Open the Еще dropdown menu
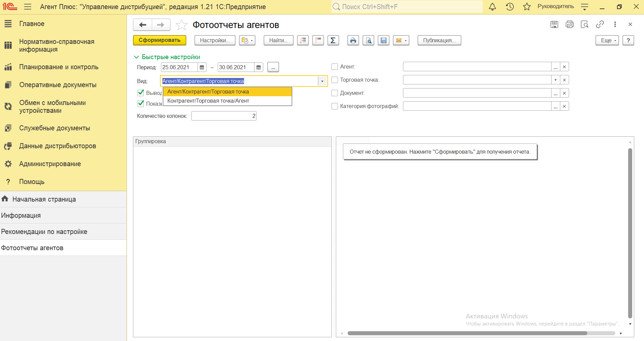Screen dimensions: 644x341 (x=607, y=40)
